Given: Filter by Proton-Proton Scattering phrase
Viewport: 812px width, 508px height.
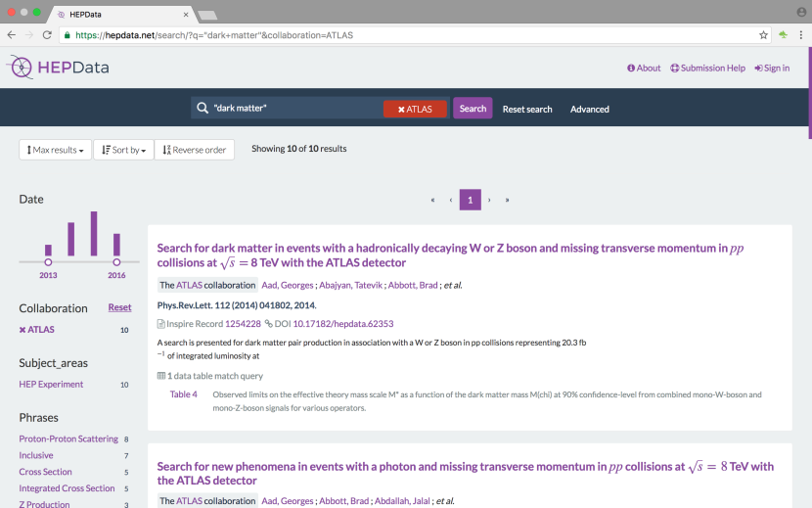Looking at the screenshot, I should (68, 439).
